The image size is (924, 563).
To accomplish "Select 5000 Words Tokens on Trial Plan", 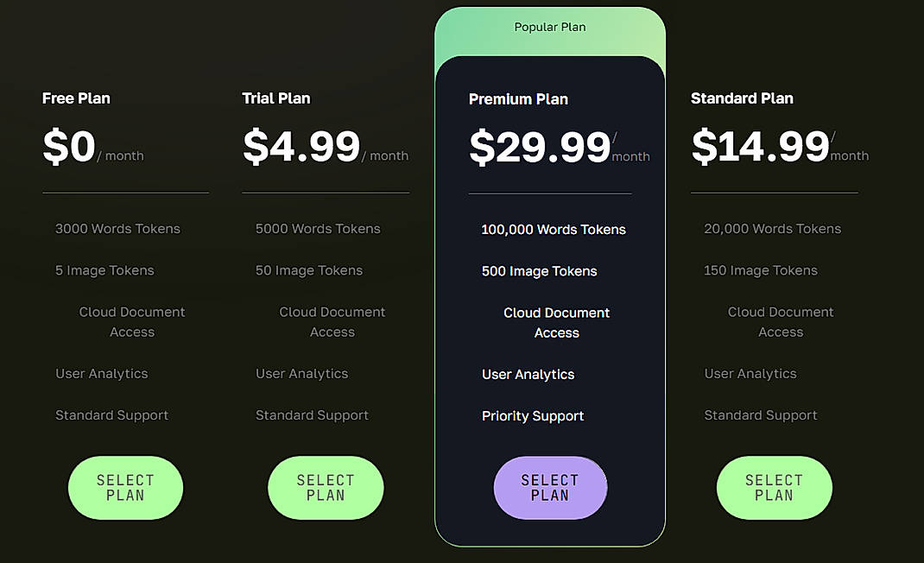I will (318, 229).
